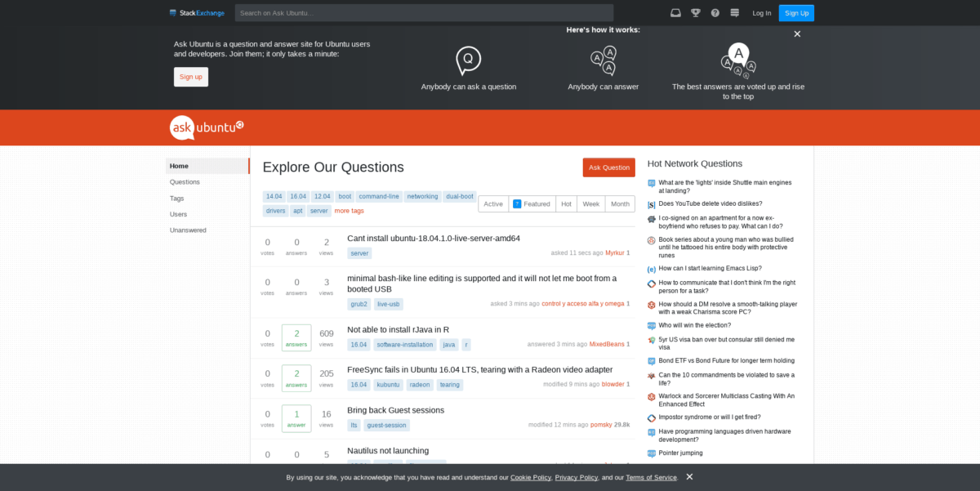Select Tags in the left sidebar
This screenshot has height=491, width=980.
click(176, 199)
